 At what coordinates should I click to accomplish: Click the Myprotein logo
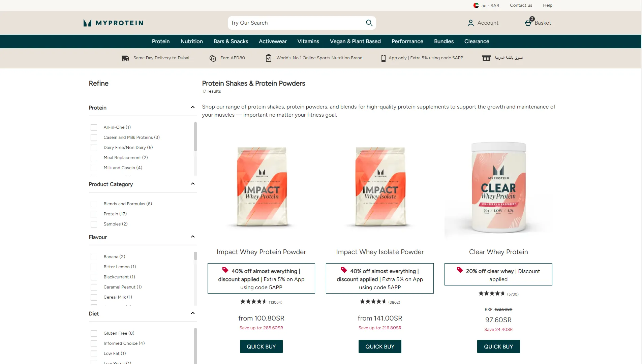tap(113, 23)
